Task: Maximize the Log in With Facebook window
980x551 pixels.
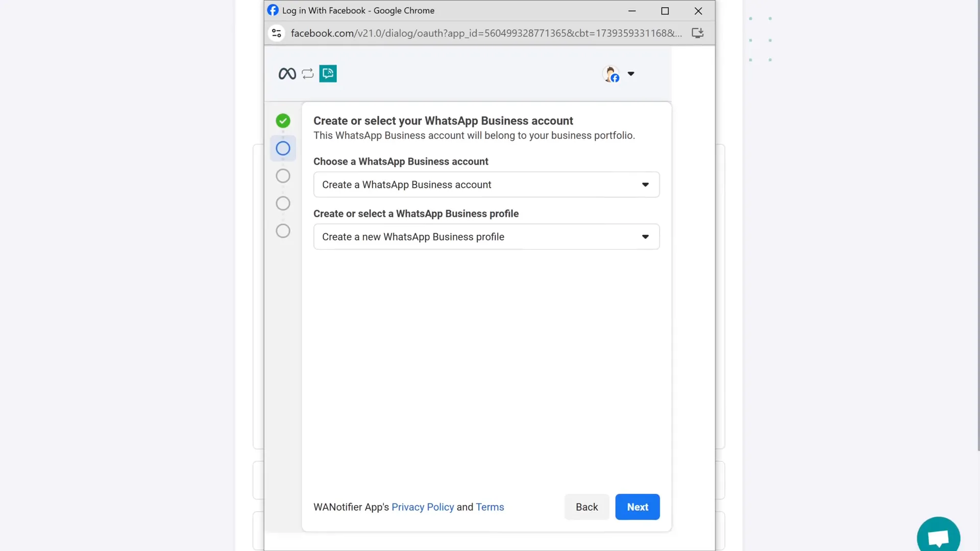Action: (665, 11)
